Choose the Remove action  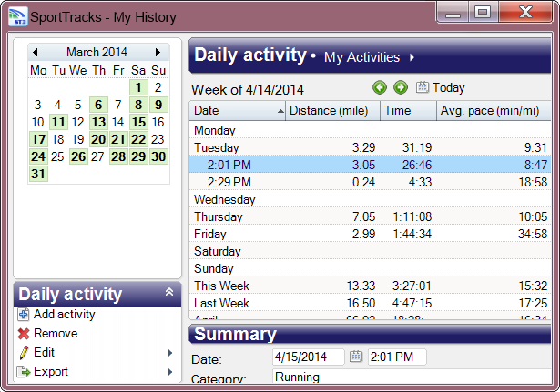56,333
